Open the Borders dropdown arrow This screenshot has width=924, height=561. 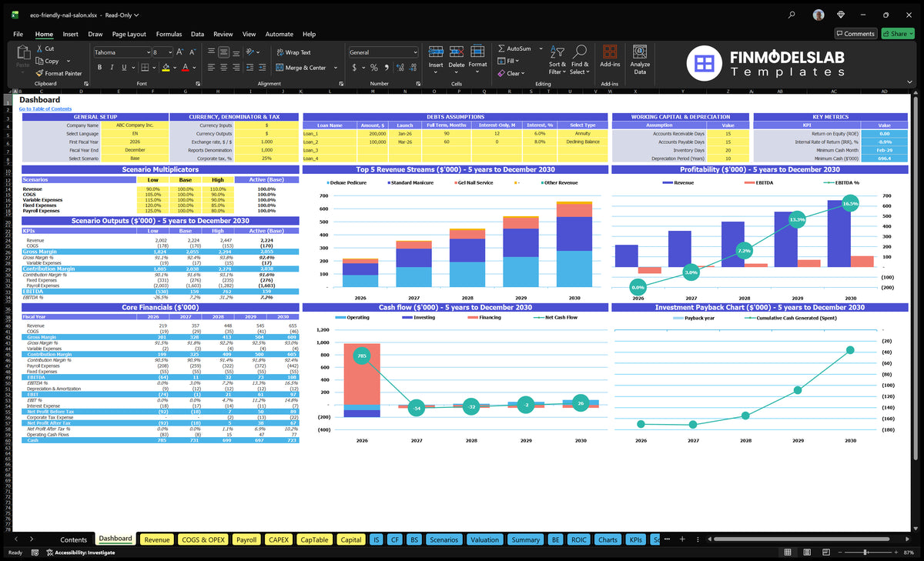(154, 68)
